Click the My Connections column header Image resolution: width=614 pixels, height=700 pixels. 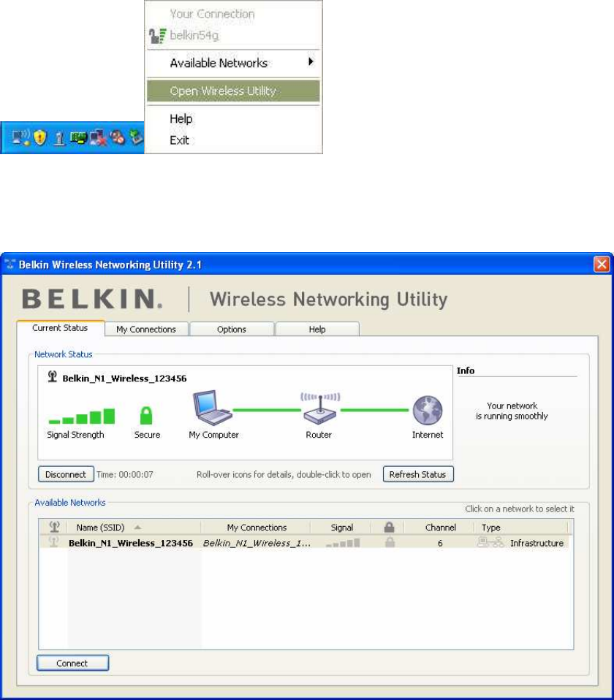click(257, 528)
